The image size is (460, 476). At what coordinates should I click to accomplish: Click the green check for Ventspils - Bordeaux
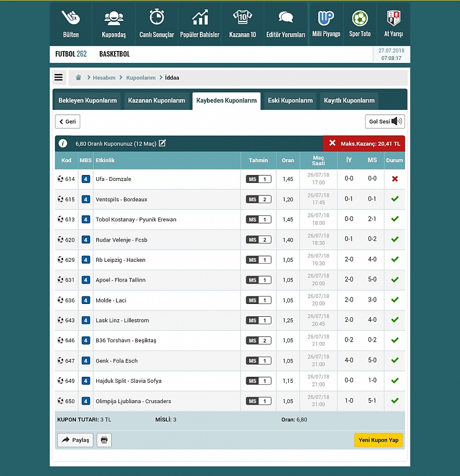pos(395,199)
